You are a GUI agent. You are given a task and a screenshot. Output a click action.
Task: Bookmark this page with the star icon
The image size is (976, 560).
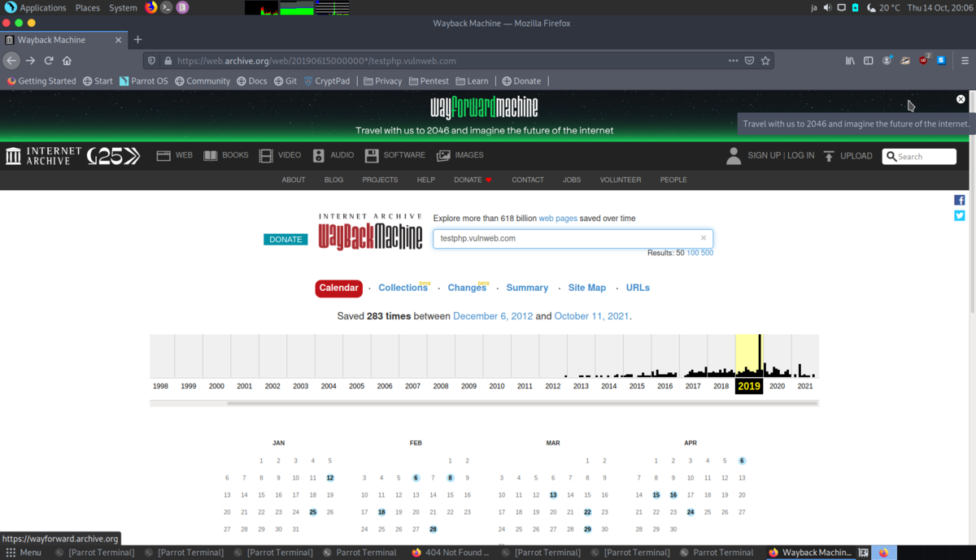(x=765, y=60)
